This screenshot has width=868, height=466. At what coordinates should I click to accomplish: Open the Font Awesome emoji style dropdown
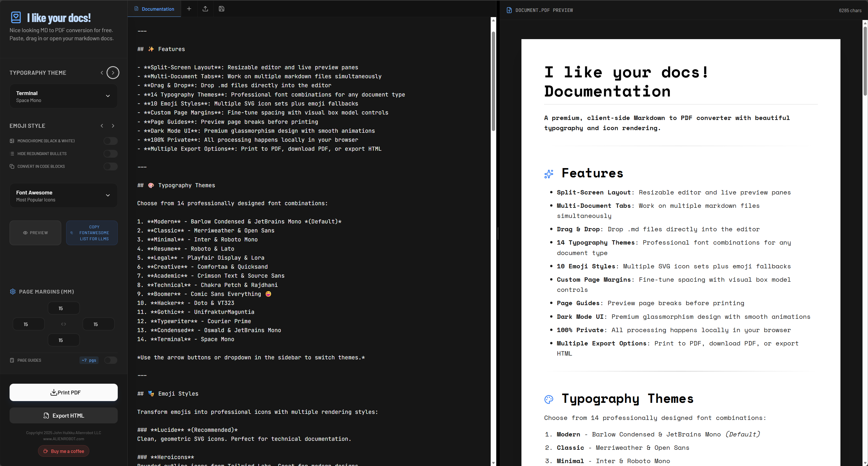click(63, 195)
